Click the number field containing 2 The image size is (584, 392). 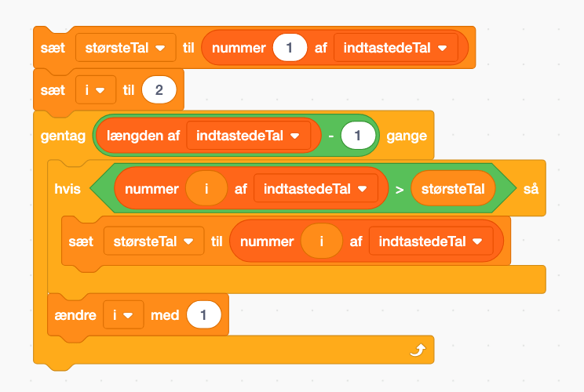pyautogui.click(x=159, y=89)
